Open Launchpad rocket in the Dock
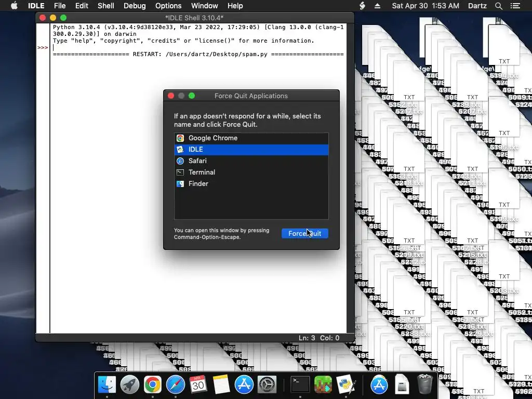532x399 pixels. [129, 385]
